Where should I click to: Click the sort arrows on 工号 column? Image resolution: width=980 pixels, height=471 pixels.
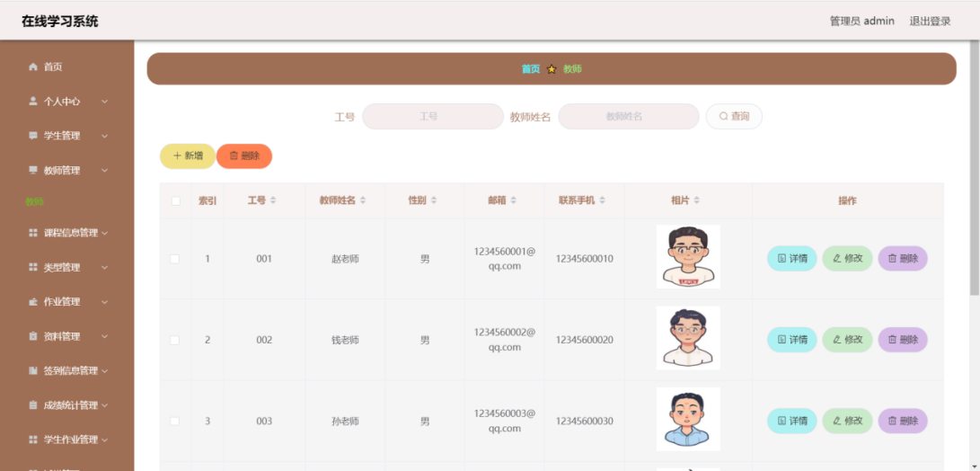point(273,200)
